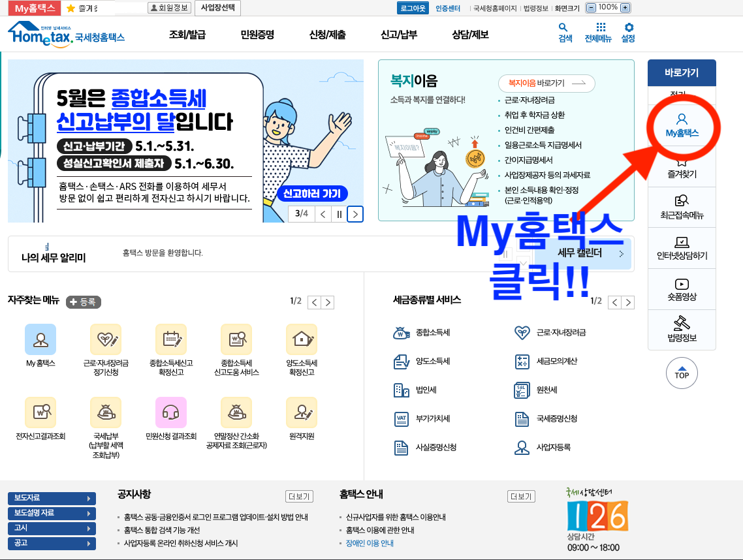Open 전자신고결과조회 icon
This screenshot has width=743, height=560.
tap(40, 412)
